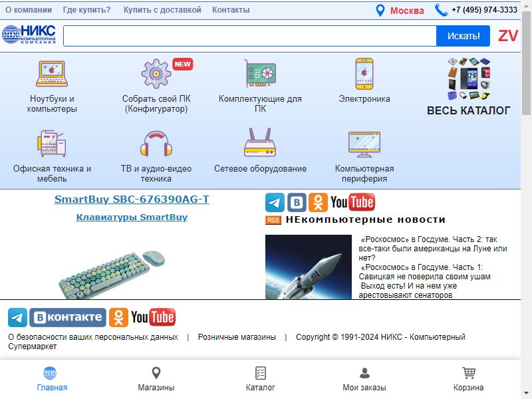Open Корзина cart in bottom navigation

point(469,379)
